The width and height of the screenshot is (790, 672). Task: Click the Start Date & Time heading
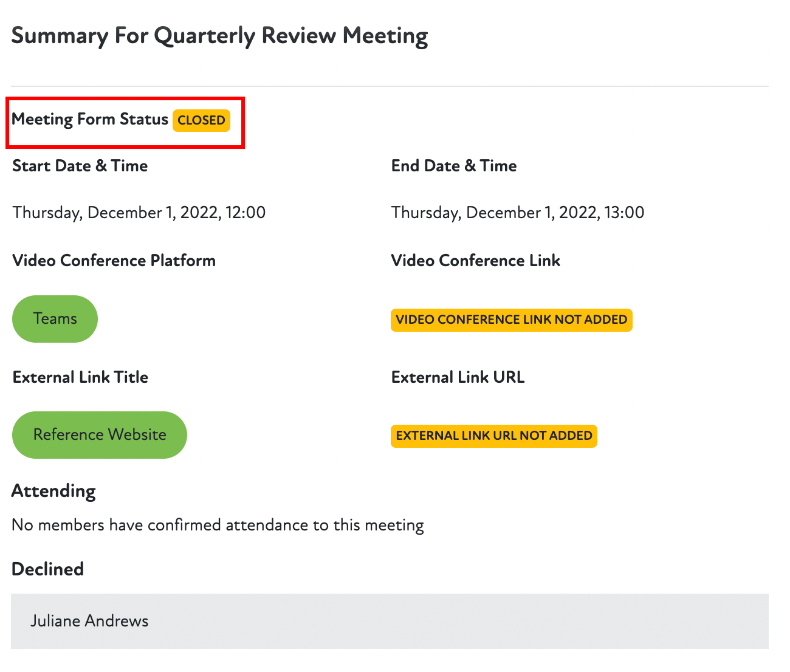[x=80, y=166]
